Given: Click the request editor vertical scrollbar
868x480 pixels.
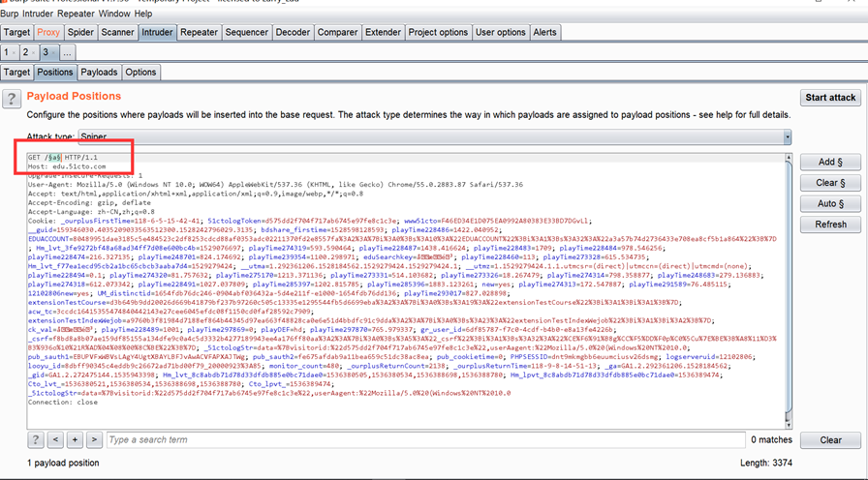Looking at the screenshot, I should (x=789, y=290).
